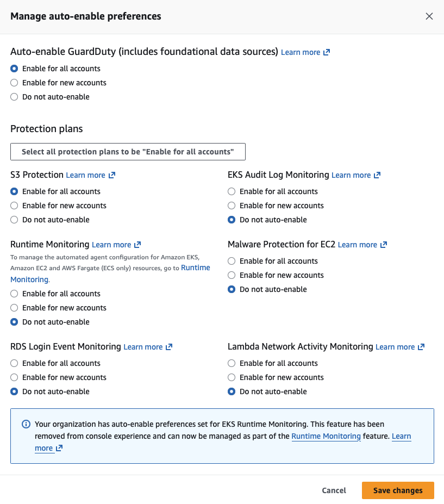444x504 pixels.
Task: Click external link icon beside GuardDuty Learn more
Action: pyautogui.click(x=327, y=52)
